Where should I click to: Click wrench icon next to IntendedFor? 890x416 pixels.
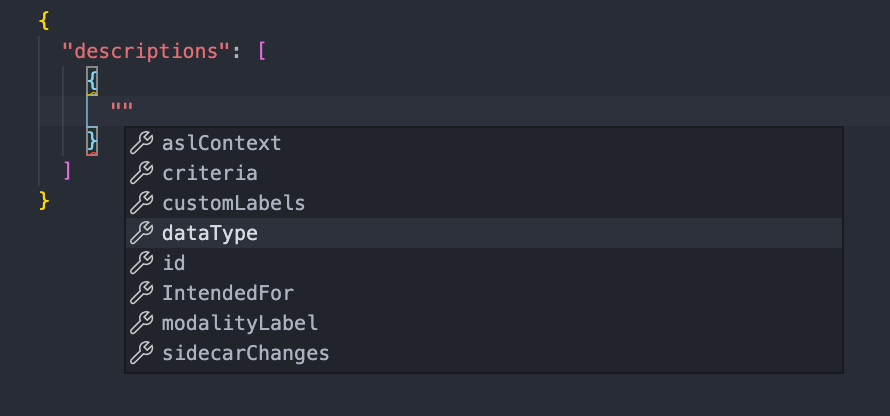click(x=142, y=293)
